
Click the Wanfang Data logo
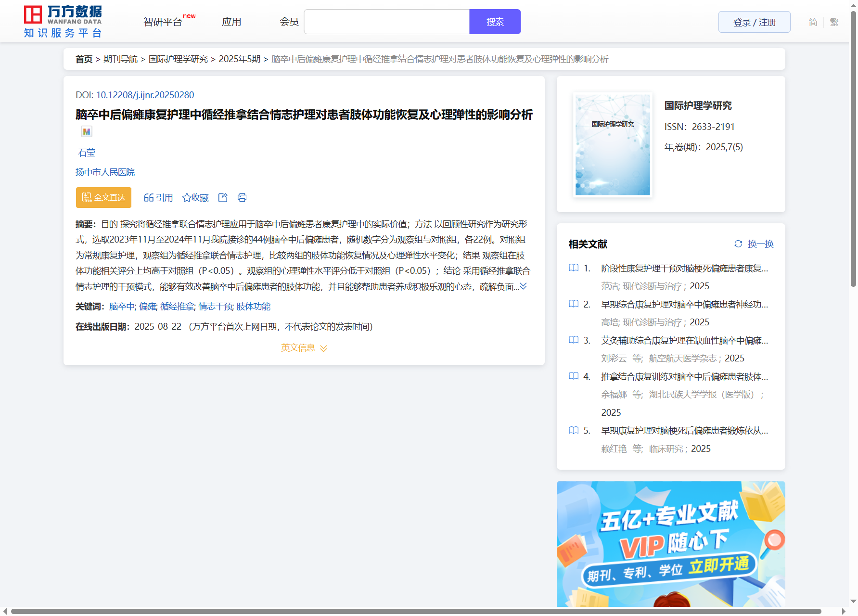pos(63,22)
